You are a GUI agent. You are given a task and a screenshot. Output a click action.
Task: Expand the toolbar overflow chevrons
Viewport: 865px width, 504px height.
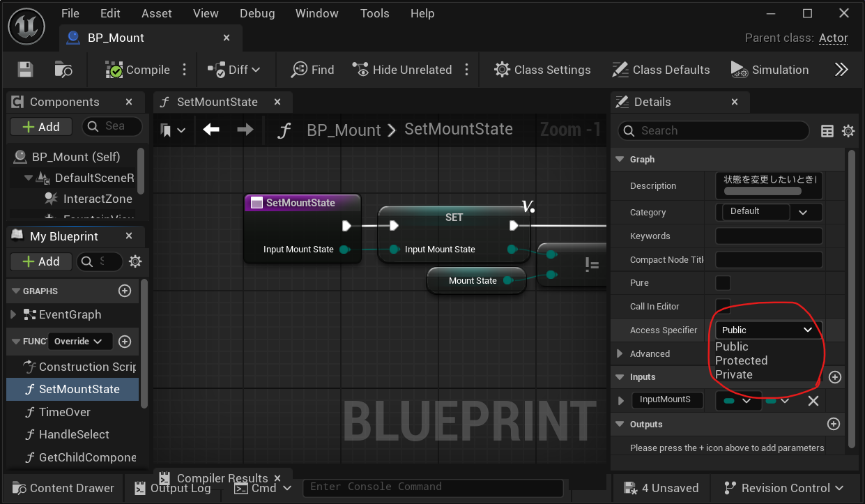point(841,70)
